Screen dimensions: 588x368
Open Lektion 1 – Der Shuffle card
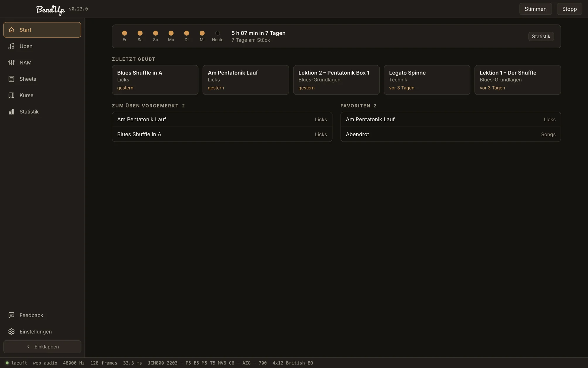(x=517, y=80)
